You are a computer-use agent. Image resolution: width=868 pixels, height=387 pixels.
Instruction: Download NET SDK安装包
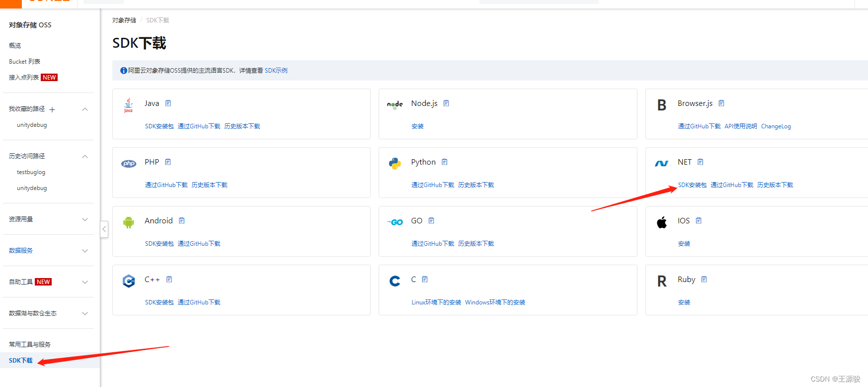tap(692, 185)
